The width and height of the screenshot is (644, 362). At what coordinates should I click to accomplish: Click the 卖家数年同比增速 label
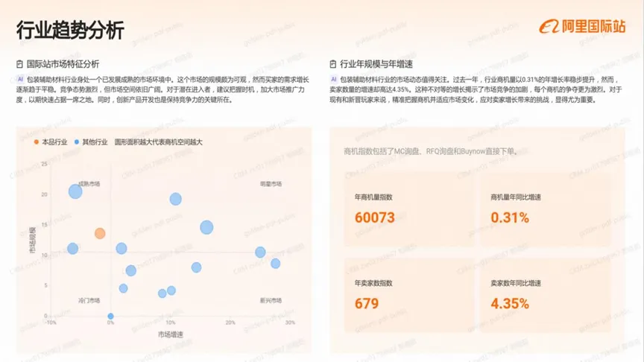516,283
